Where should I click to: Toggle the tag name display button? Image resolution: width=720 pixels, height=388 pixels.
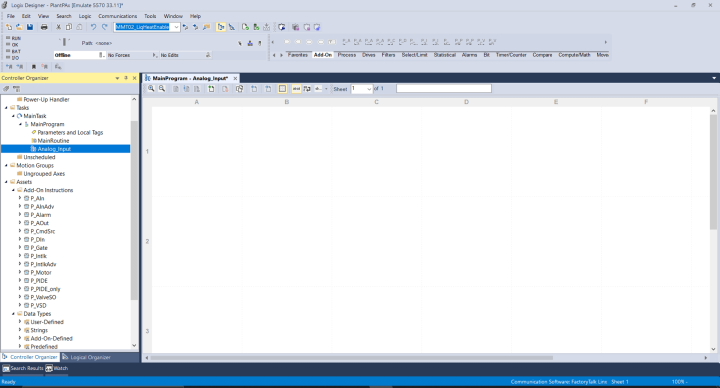point(296,89)
